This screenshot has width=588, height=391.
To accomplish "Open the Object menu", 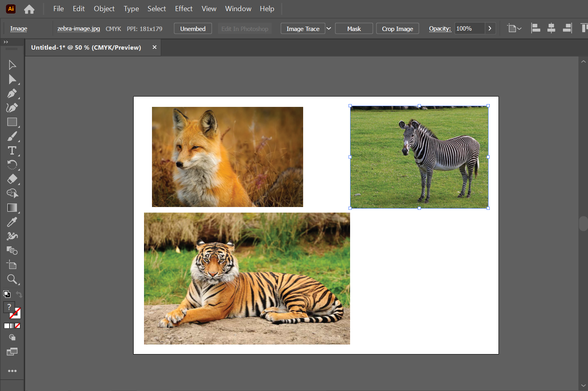I will coord(104,9).
